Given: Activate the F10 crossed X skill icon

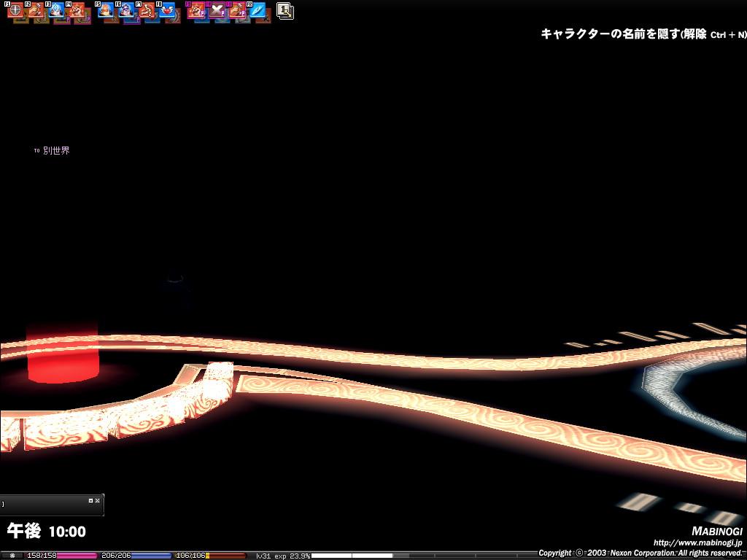Looking at the screenshot, I should 216,9.
